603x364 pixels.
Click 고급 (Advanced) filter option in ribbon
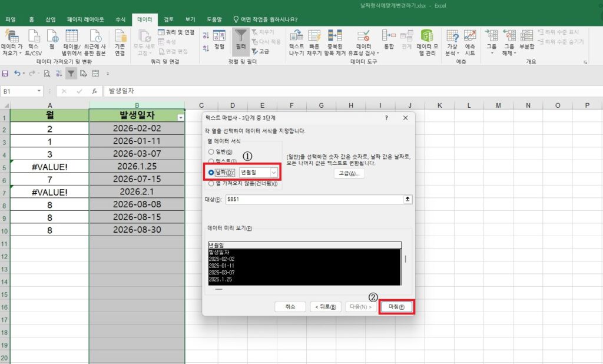pos(260,52)
